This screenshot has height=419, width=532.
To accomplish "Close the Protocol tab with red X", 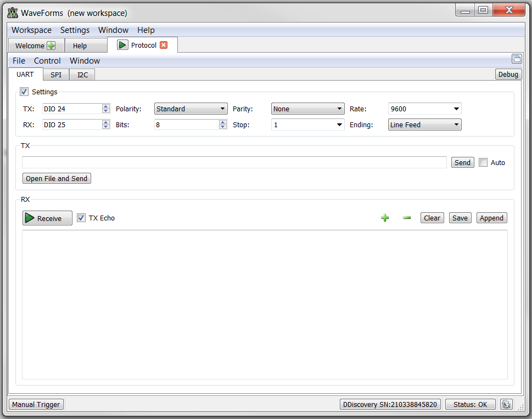I will (164, 45).
